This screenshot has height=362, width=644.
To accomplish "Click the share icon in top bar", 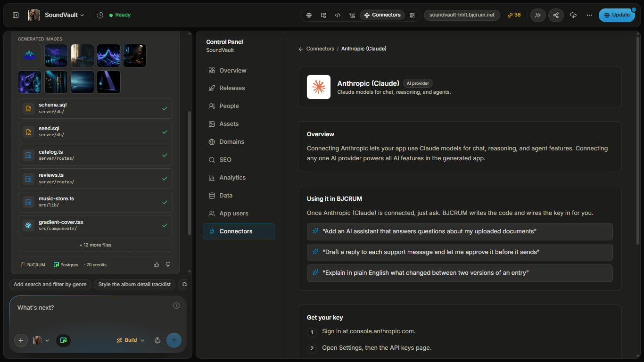I will tap(556, 15).
